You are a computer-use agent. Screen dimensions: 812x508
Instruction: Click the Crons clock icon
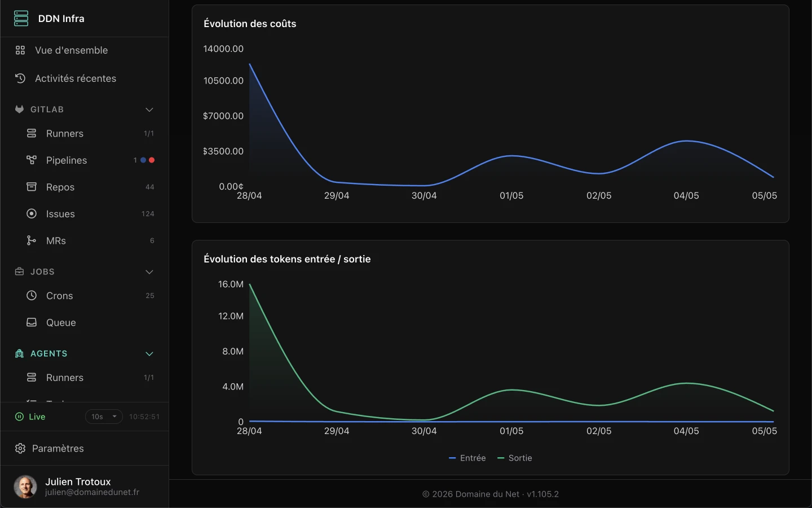click(x=32, y=296)
